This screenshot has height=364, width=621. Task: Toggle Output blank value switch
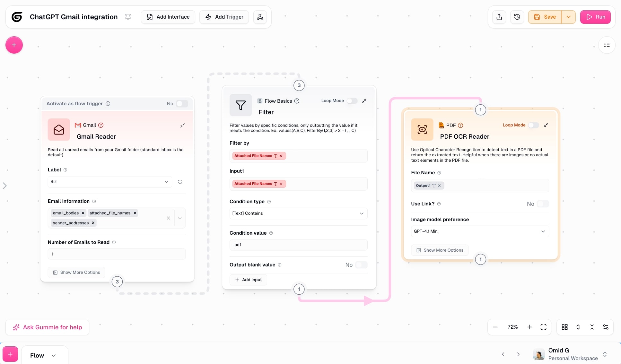pyautogui.click(x=362, y=265)
